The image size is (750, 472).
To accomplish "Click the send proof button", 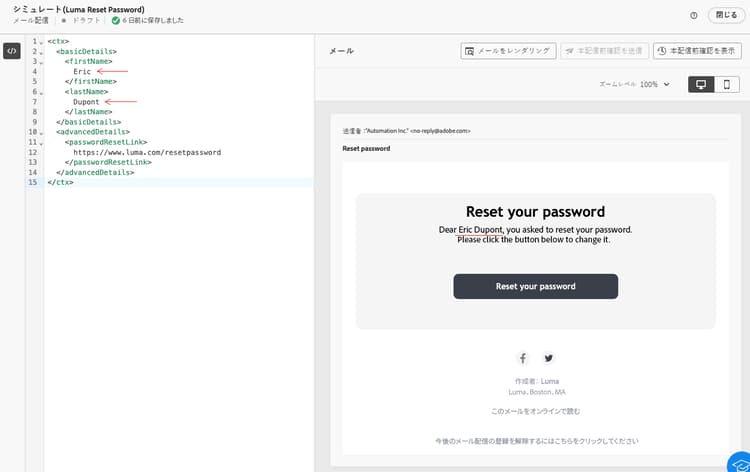I will point(605,51).
